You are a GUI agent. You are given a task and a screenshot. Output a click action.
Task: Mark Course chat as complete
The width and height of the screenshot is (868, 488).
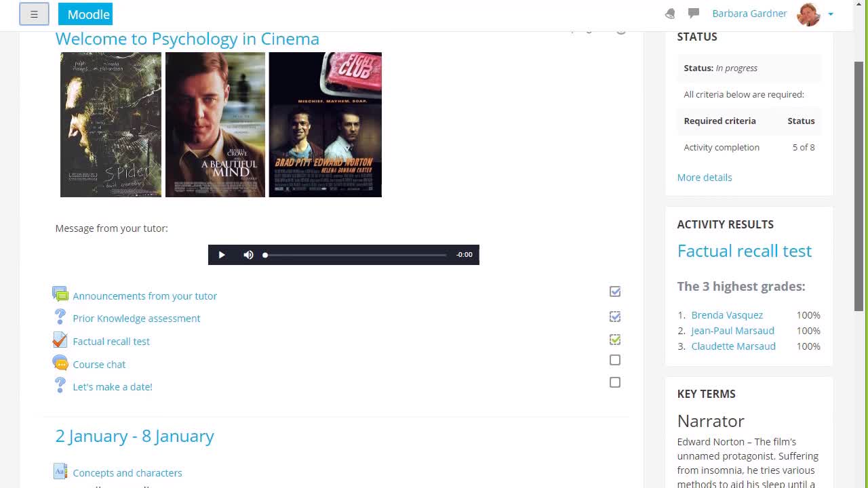click(x=615, y=360)
